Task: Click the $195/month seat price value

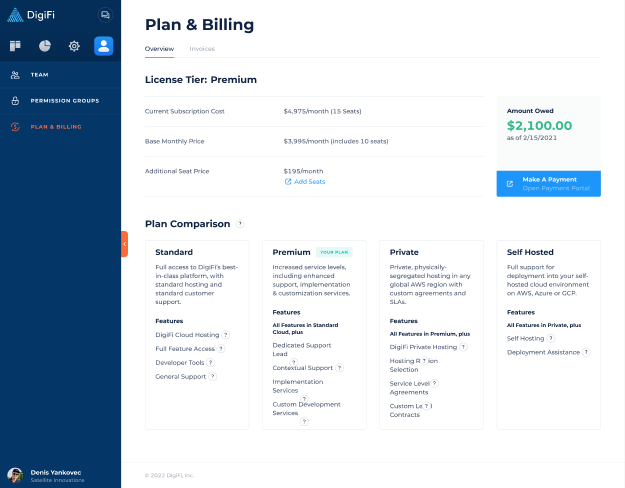Action: tap(303, 171)
